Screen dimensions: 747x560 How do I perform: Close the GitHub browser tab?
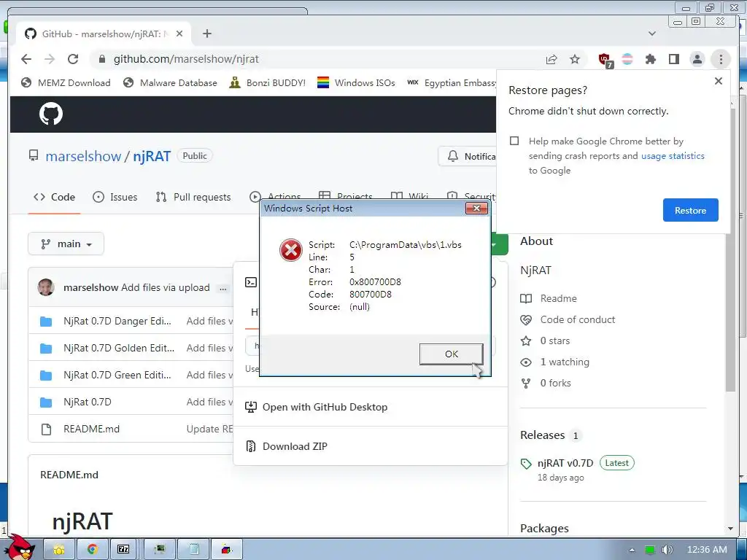click(179, 34)
